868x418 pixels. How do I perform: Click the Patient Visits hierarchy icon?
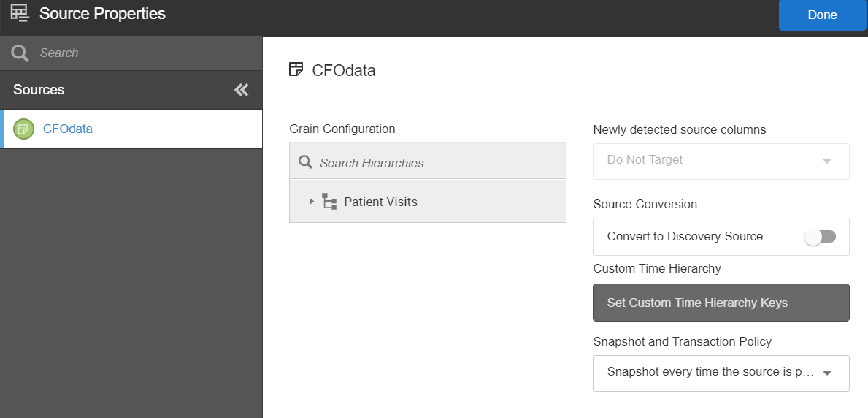tap(329, 202)
